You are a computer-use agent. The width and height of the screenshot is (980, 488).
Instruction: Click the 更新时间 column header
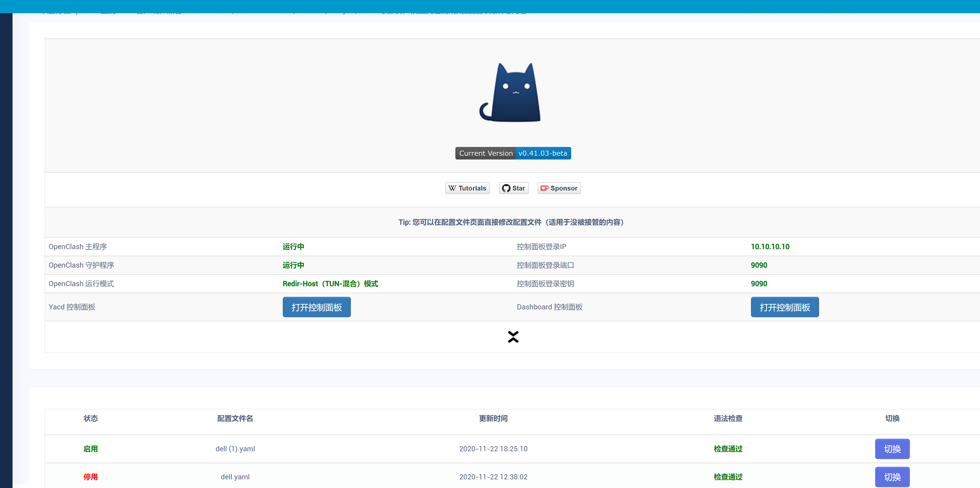coord(493,418)
